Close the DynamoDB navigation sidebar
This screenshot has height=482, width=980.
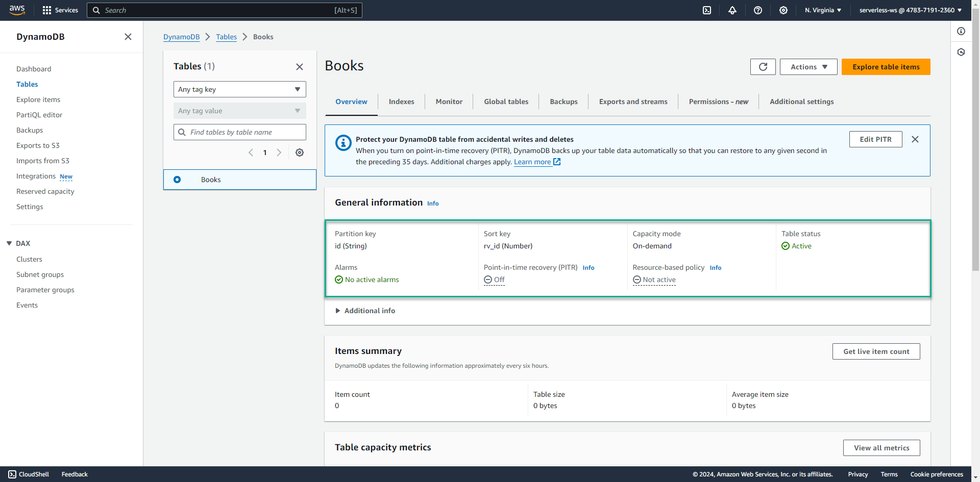(x=128, y=37)
